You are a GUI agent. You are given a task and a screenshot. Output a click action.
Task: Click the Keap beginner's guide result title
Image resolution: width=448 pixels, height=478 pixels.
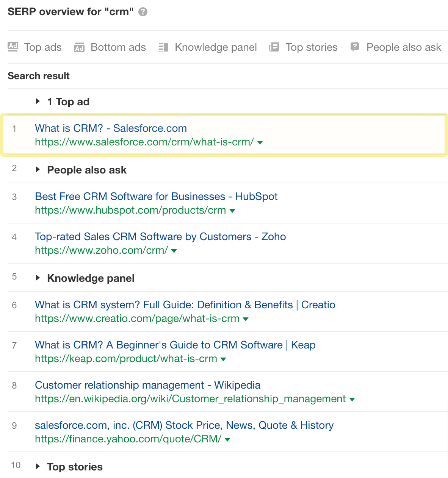point(175,345)
